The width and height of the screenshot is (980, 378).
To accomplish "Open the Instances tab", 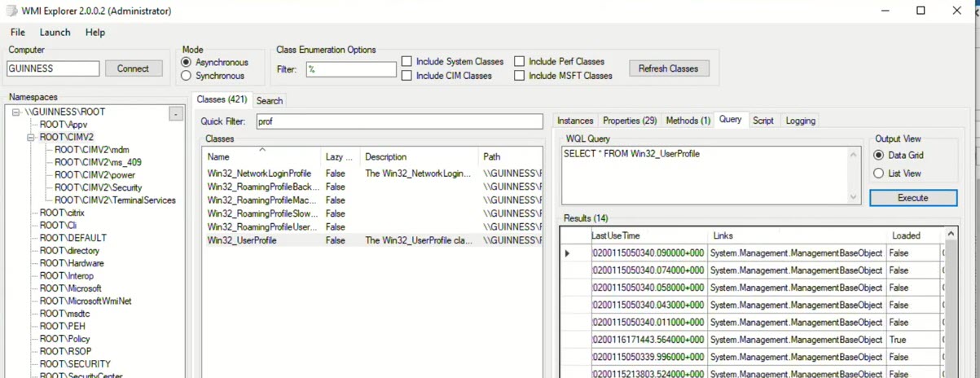I will coord(575,121).
